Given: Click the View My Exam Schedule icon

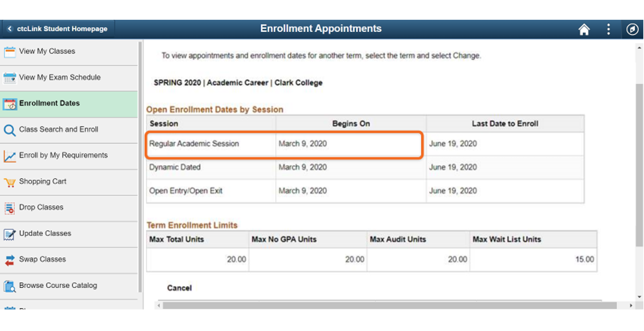Looking at the screenshot, I should (10, 78).
